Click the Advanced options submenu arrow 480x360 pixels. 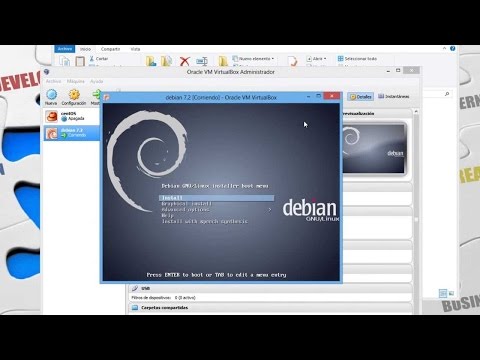(270, 210)
